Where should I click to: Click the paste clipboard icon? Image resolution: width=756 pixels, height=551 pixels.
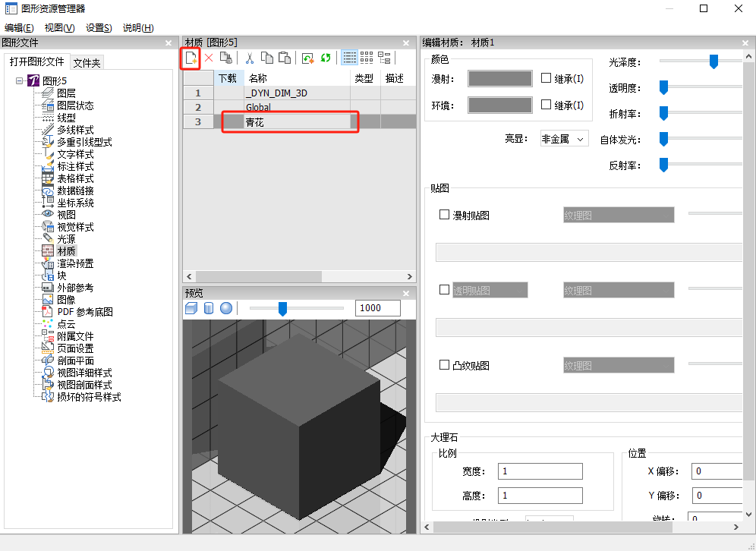pos(285,58)
